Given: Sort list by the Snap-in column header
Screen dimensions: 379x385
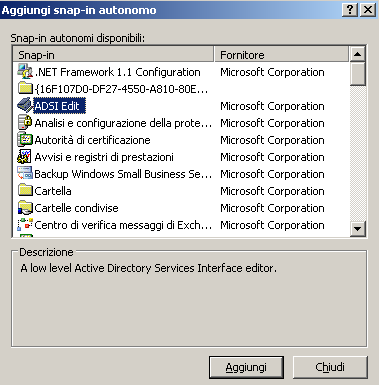Looking at the screenshot, I should (113, 54).
